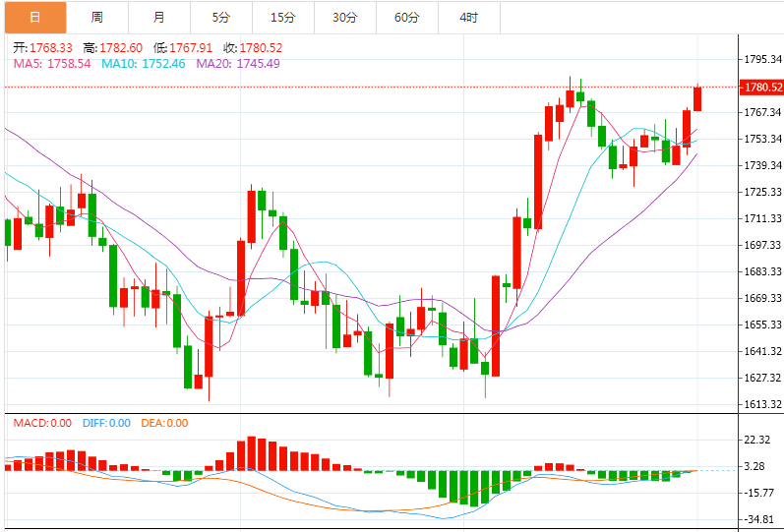Image resolution: width=784 pixels, height=532 pixels.
Task: Open the 30分 interval tab
Action: click(x=345, y=18)
